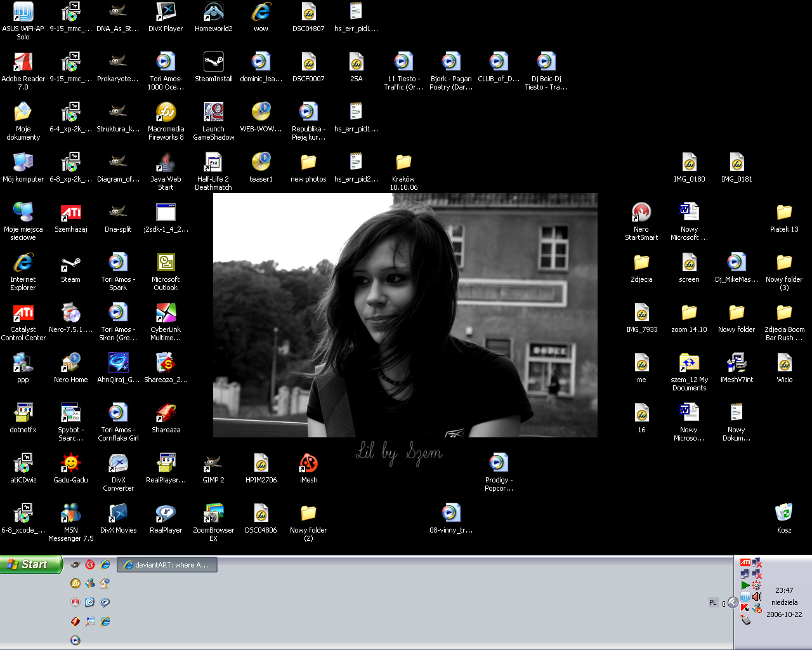Open the wow Internet shortcut
Screen dimensions: 812x650
[x=261, y=17]
